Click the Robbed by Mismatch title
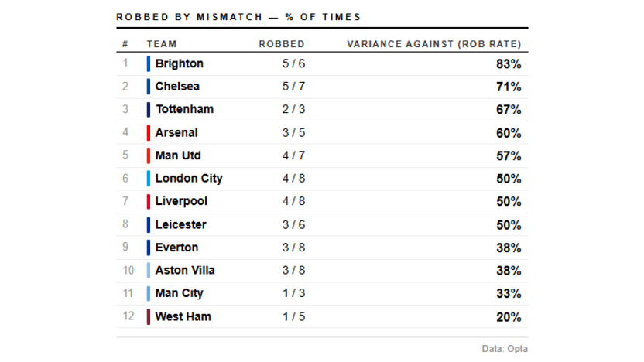 238,17
